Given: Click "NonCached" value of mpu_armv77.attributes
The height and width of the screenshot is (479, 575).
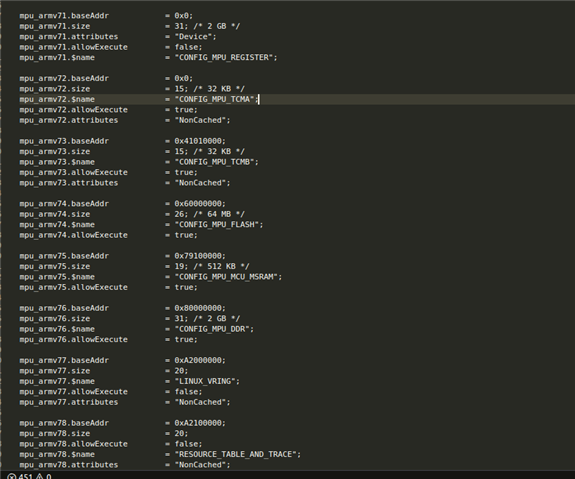Looking at the screenshot, I should point(202,402).
